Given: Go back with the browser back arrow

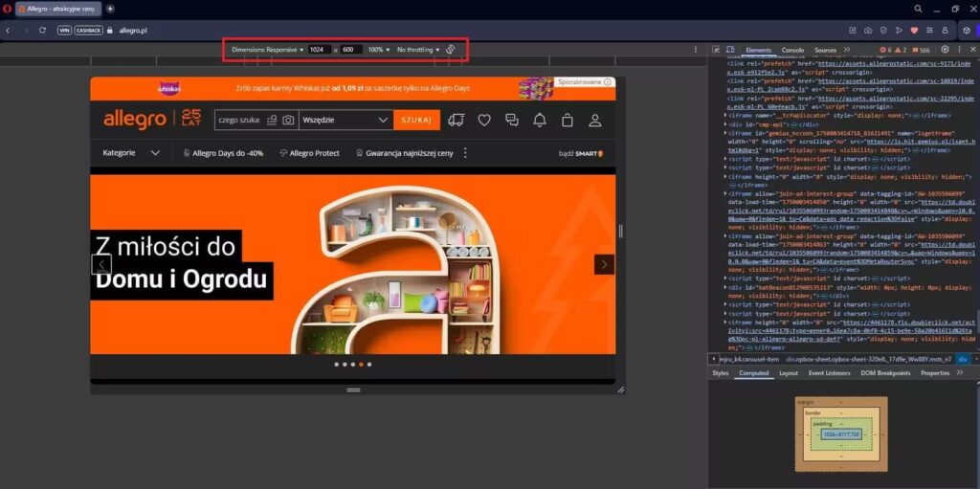Looking at the screenshot, I should (8, 30).
